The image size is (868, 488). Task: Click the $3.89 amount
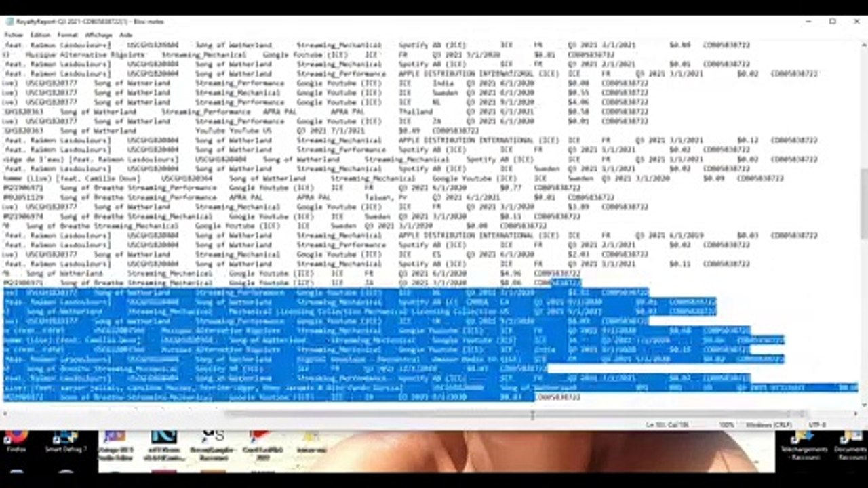click(578, 207)
